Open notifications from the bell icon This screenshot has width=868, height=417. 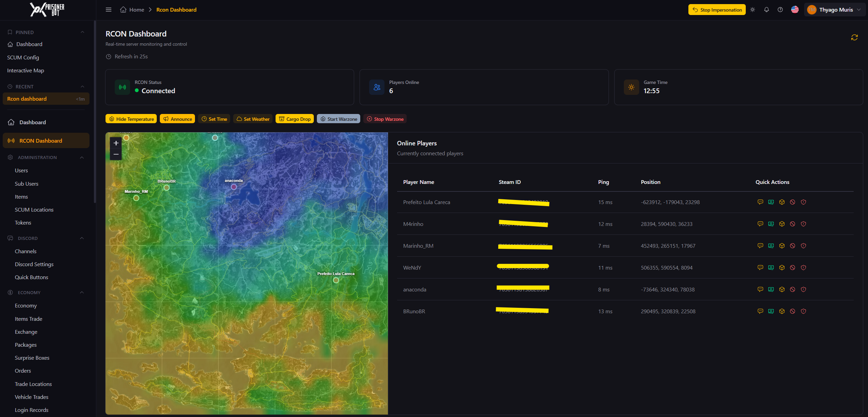tap(766, 10)
